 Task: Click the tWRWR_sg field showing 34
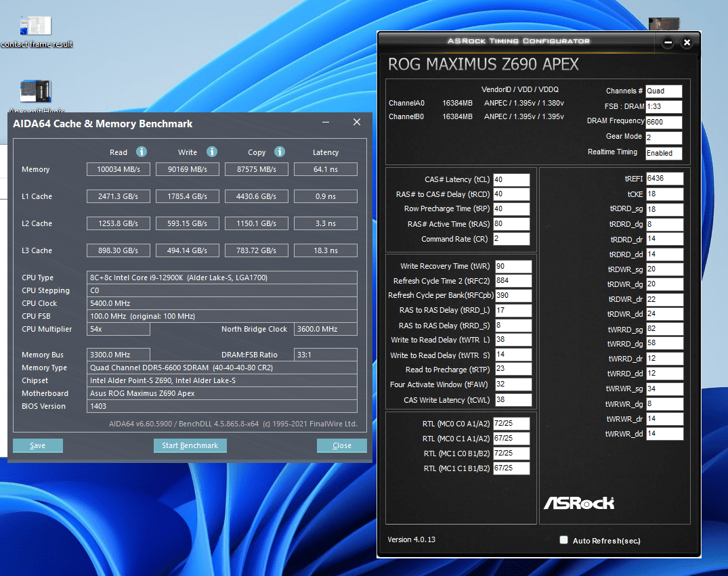tap(664, 389)
